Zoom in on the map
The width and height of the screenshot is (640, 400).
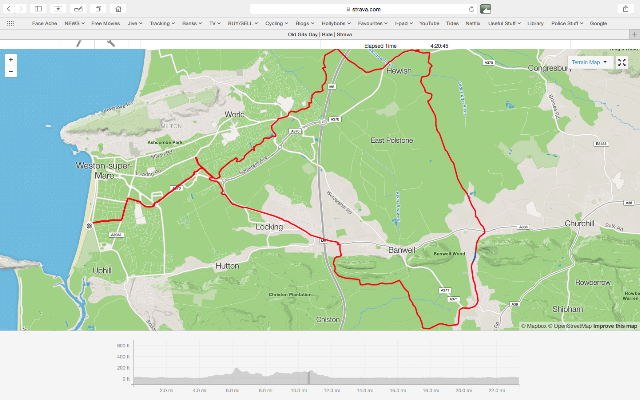click(11, 60)
